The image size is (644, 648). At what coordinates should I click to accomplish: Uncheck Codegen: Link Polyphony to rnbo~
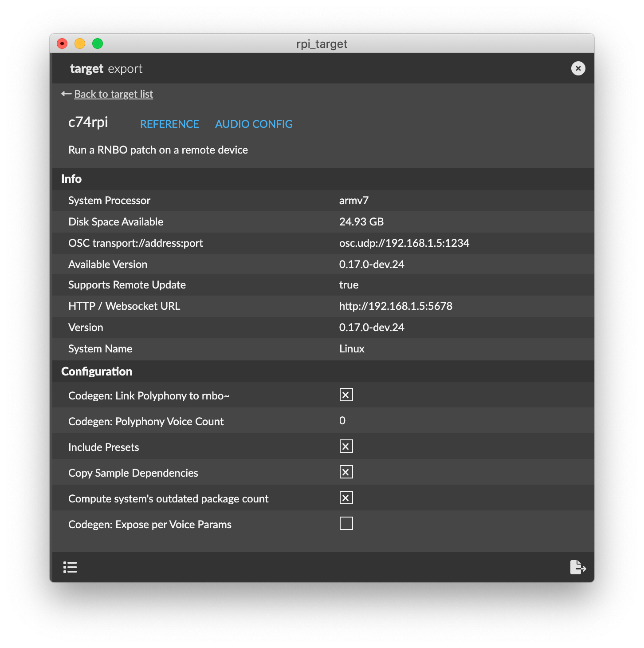pyautogui.click(x=346, y=394)
